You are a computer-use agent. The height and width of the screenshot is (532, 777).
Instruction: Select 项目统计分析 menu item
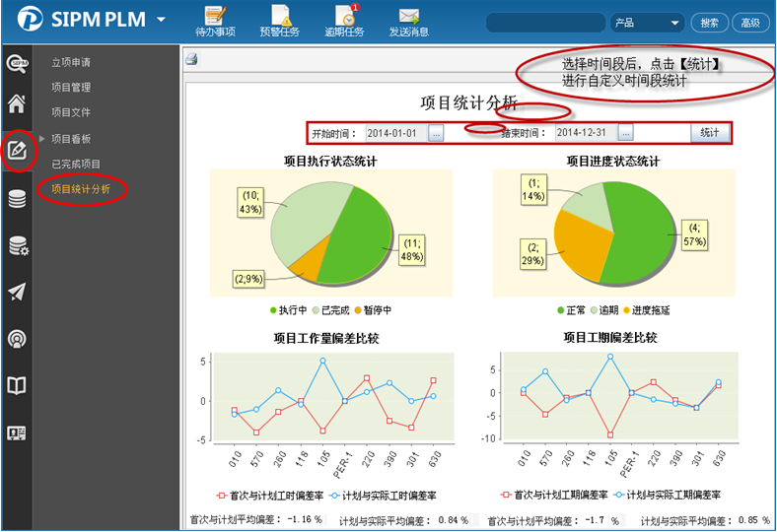[81, 188]
